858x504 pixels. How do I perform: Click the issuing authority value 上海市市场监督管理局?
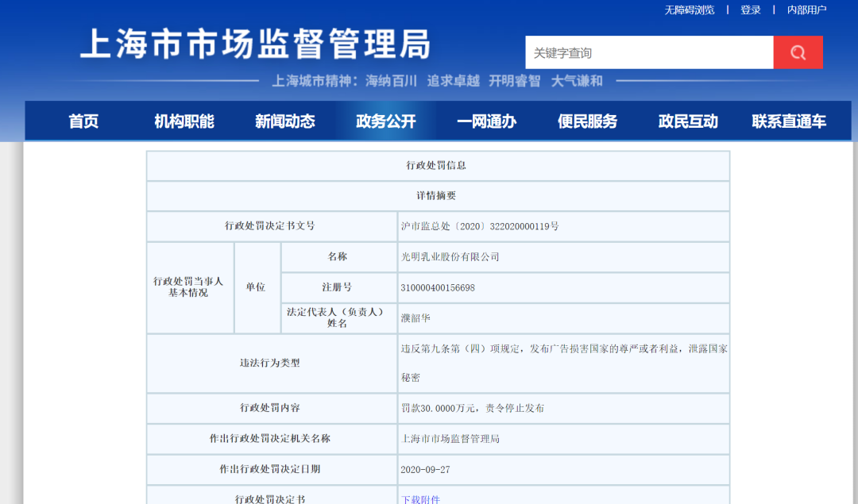[x=450, y=438]
